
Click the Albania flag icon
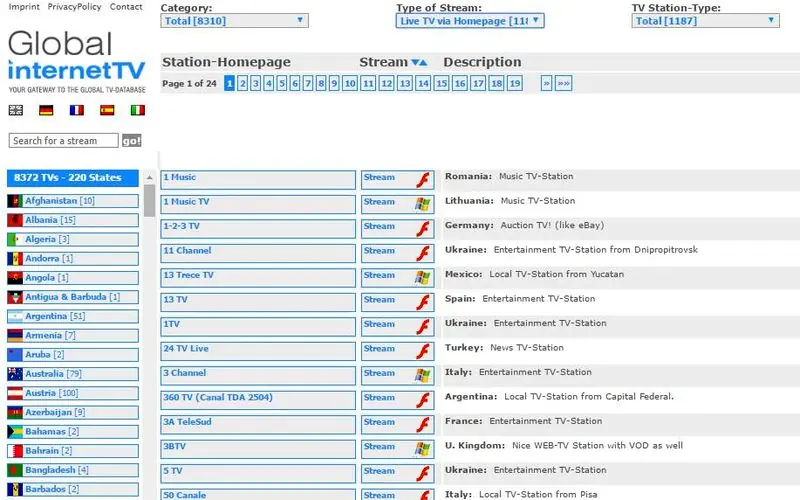[x=15, y=220]
